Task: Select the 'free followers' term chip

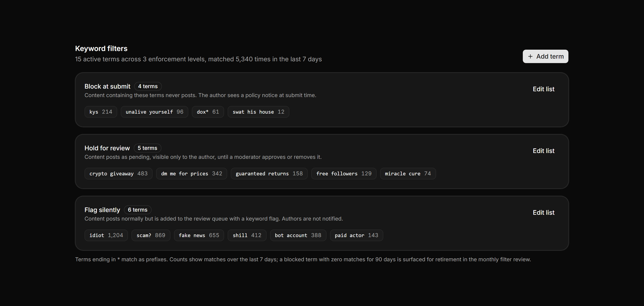Action: [344, 174]
